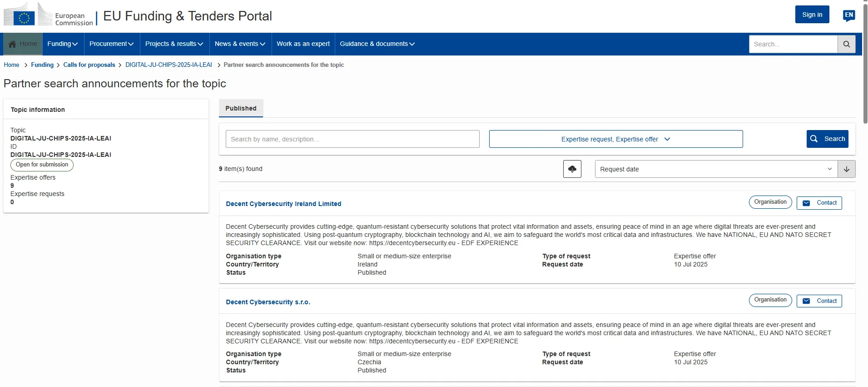868x387 pixels.
Task: Open the News & events menu
Action: [240, 44]
